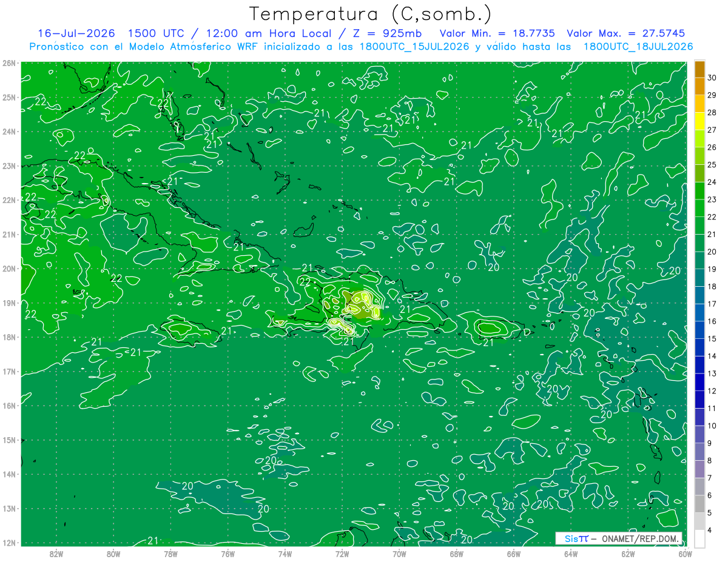Image resolution: width=728 pixels, height=562 pixels.
Task: Click color scale label "10"
Action: coord(712,426)
